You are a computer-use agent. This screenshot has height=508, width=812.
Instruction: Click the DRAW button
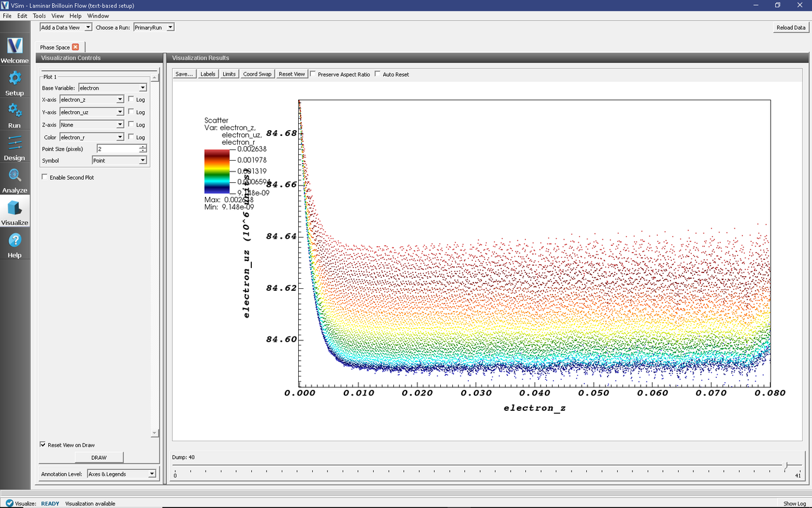99,458
